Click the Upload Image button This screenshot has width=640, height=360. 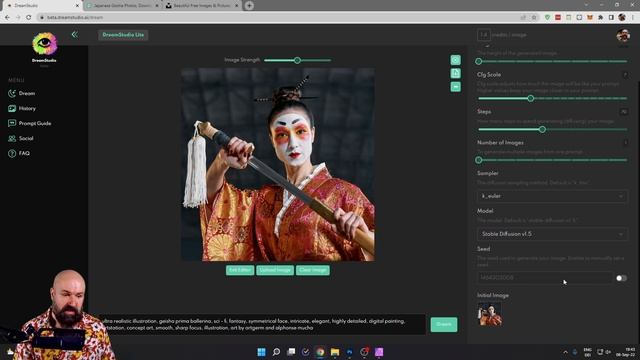pyautogui.click(x=275, y=270)
